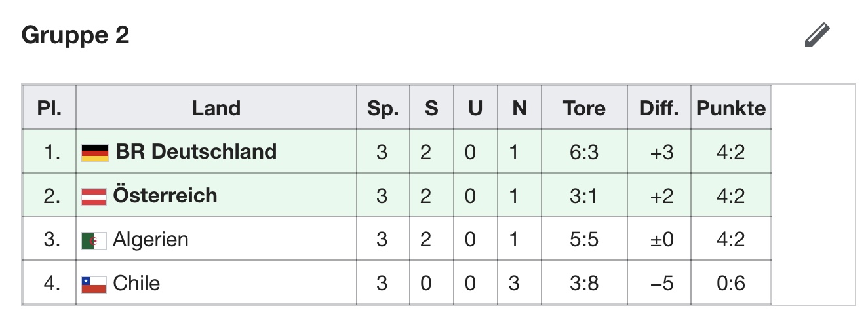This screenshot has height=321, width=868.
Task: Click the Tore column header
Action: [x=583, y=108]
